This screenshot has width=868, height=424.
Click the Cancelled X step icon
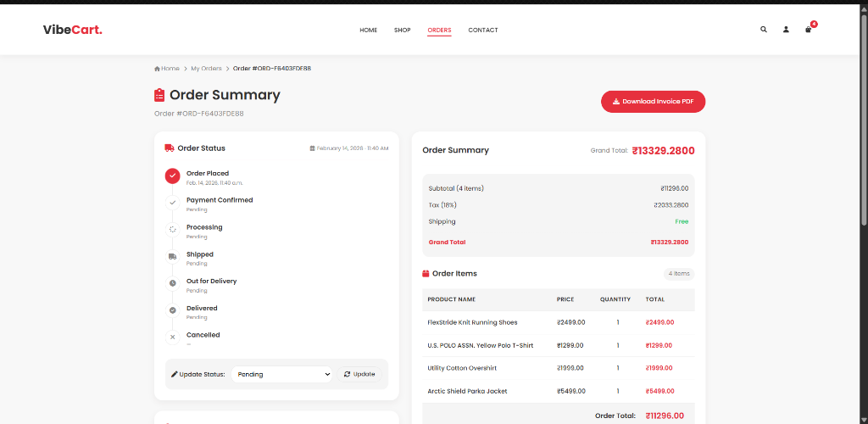tap(173, 337)
